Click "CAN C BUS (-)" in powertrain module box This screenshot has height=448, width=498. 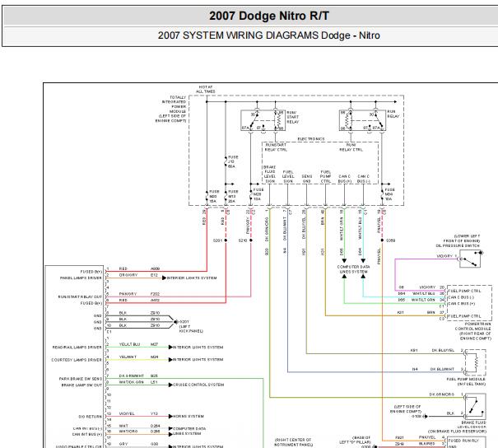pyautogui.click(x=461, y=297)
